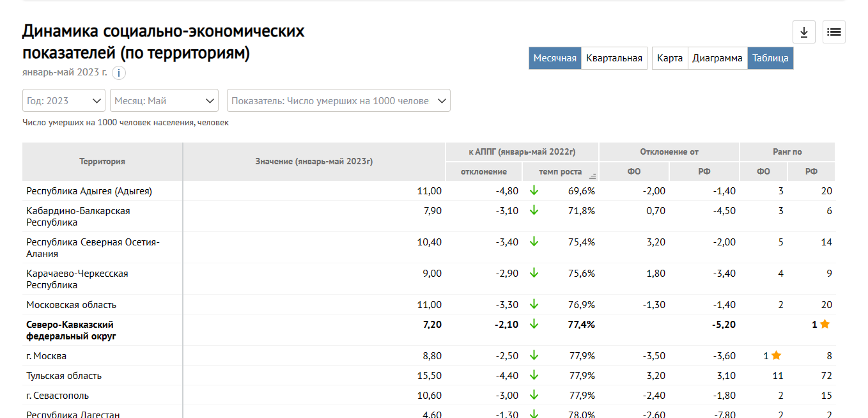This screenshot has height=418, width=868.
Task: Click the gold star in the Severo-Kavkazsky row
Action: click(825, 324)
